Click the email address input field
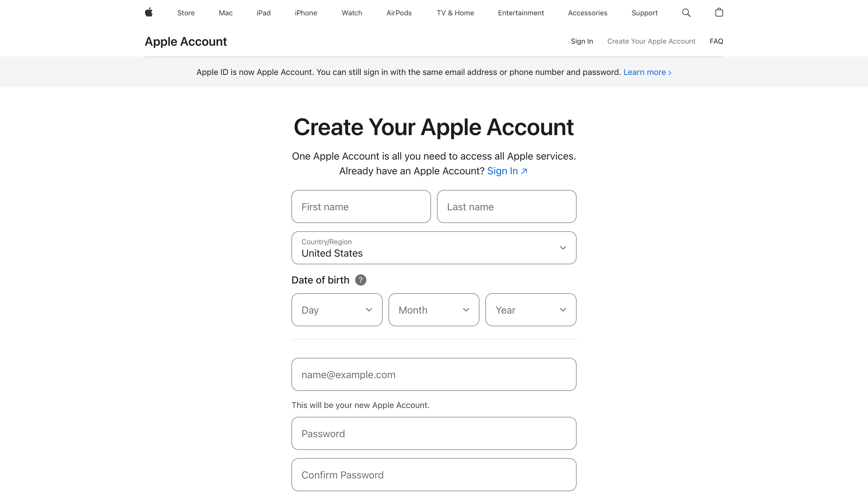This screenshot has width=868, height=495. coord(433,374)
